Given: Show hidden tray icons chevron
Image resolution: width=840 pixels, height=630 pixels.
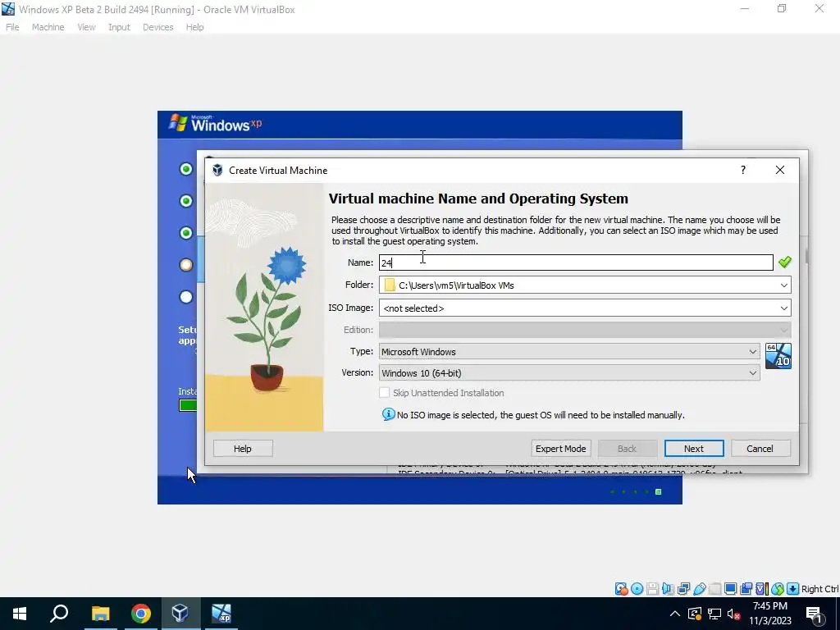Looking at the screenshot, I should point(675,614).
